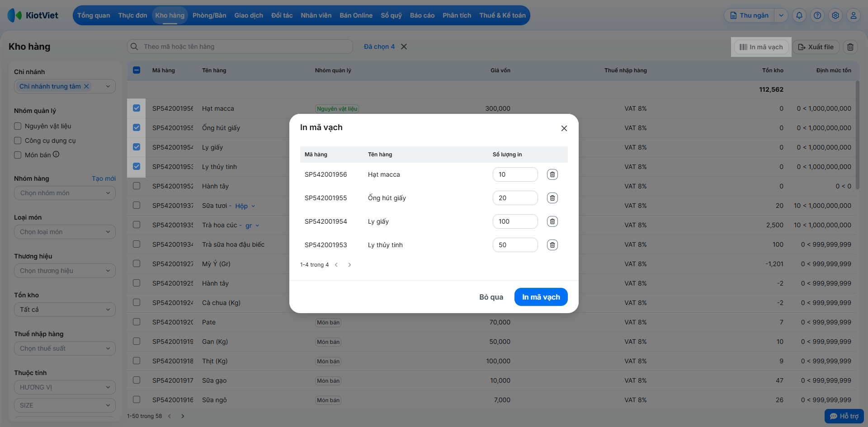Click trash icon for Ly giấy row

click(552, 221)
